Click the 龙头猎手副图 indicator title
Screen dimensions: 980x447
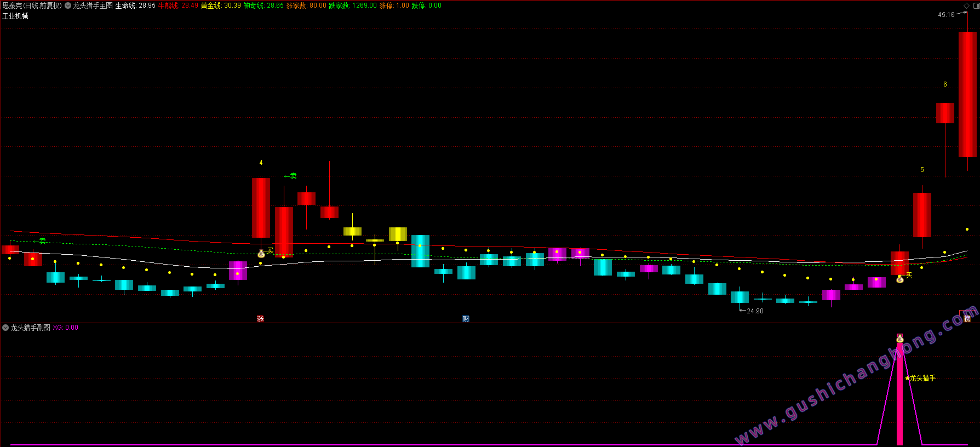click(30, 328)
